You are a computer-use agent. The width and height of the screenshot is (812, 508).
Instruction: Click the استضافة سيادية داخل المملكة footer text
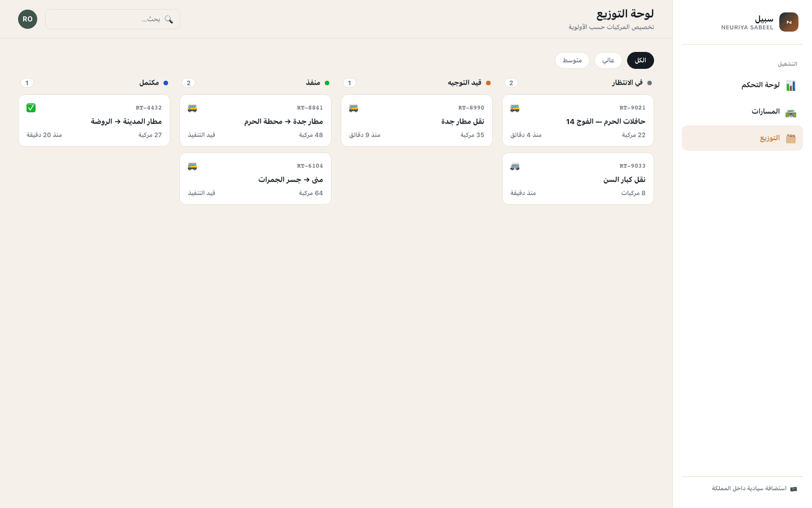coord(749,489)
